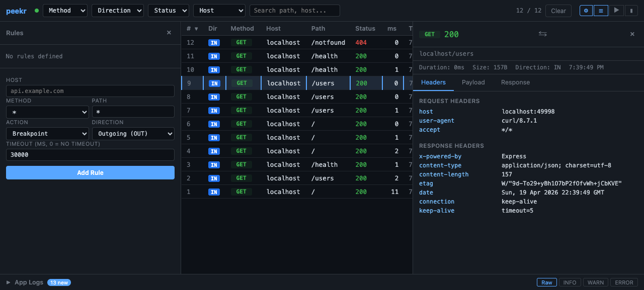Close the Rules panel
The image size is (644, 290).
click(x=169, y=33)
